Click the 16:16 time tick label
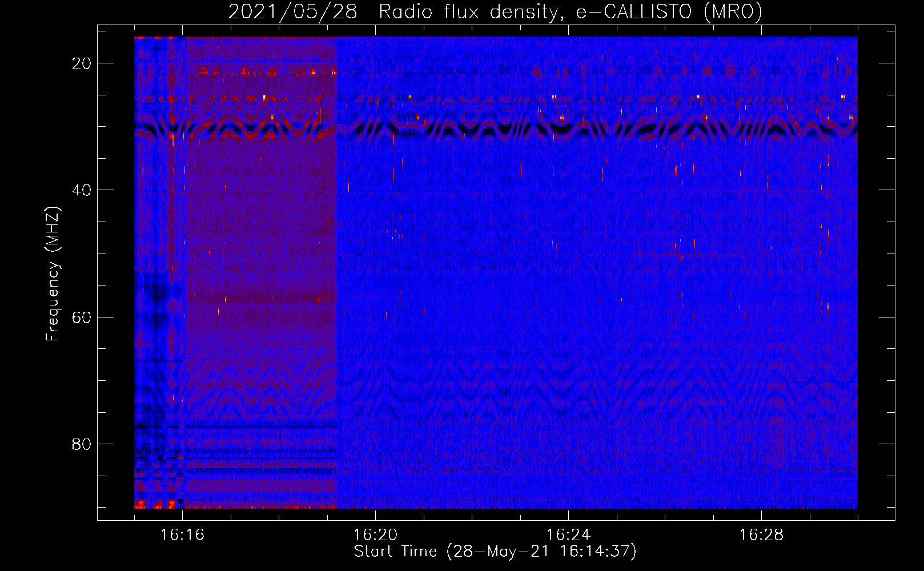The image size is (924, 571). pyautogui.click(x=182, y=534)
